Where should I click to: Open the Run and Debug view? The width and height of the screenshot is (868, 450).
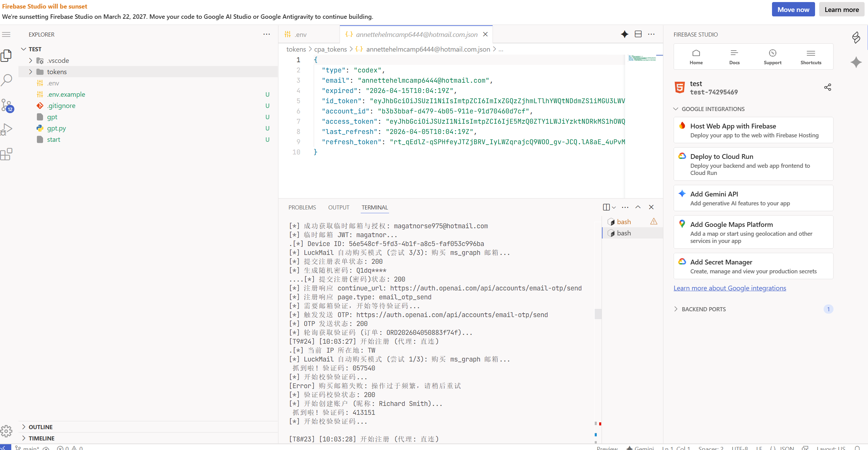tap(6, 129)
